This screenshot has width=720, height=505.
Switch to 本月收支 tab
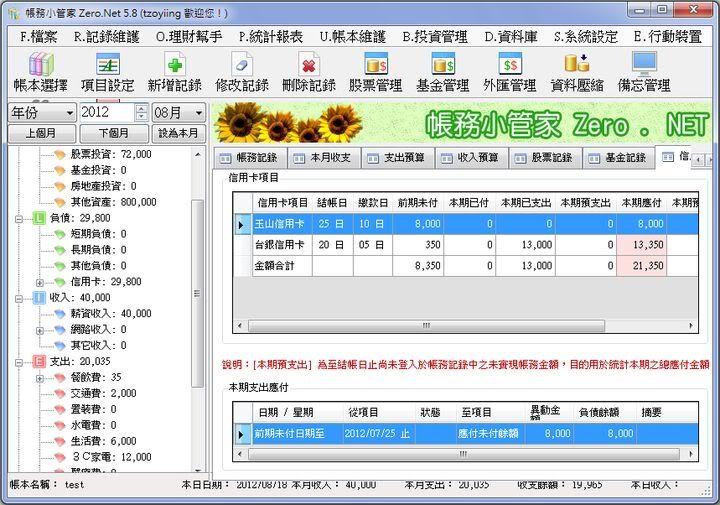(x=324, y=158)
